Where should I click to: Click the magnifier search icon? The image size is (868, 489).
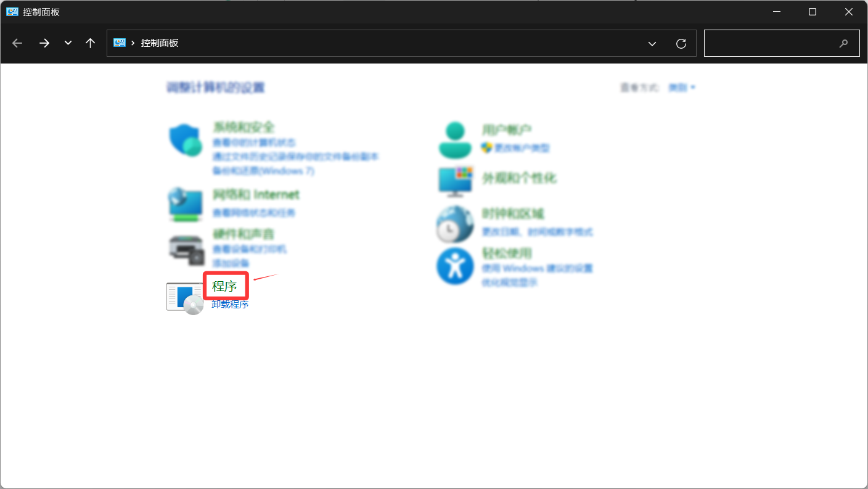coord(843,43)
